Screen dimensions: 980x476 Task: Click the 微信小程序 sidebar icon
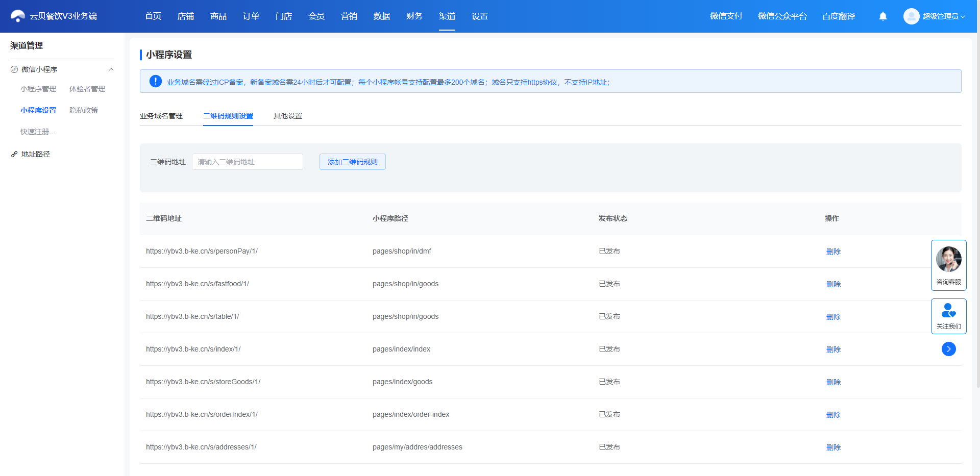pos(14,69)
